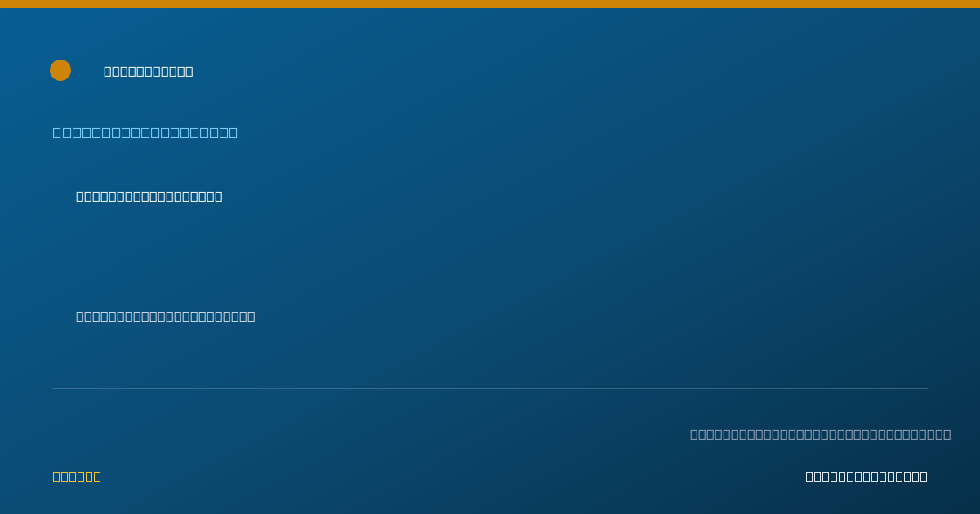Click the first character of the long gray footer line

pos(694,434)
